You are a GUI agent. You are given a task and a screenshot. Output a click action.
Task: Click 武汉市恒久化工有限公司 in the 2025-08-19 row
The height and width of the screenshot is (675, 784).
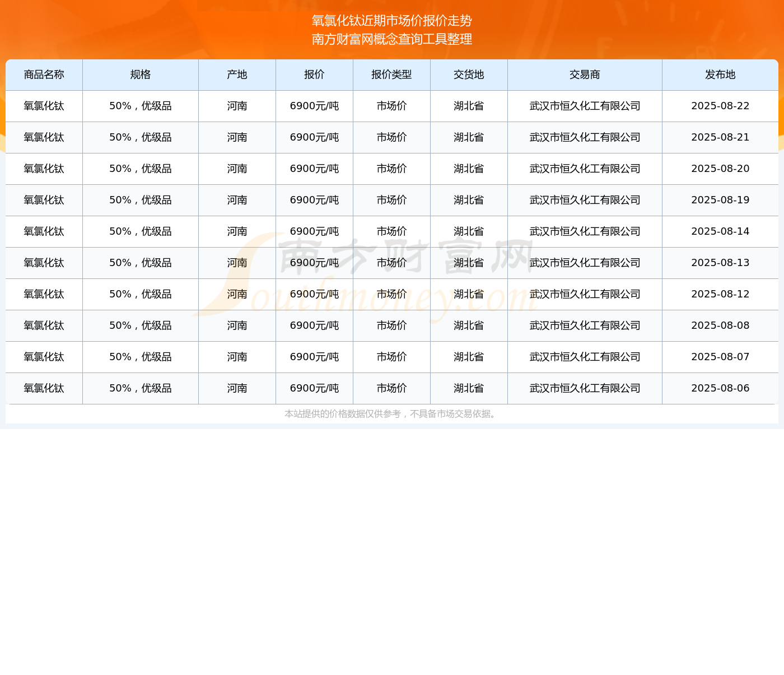pos(585,200)
